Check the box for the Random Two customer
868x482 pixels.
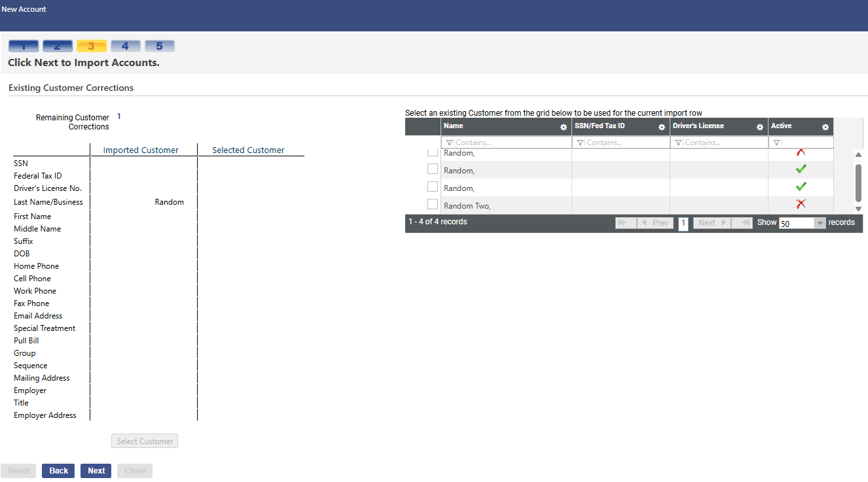click(x=433, y=205)
